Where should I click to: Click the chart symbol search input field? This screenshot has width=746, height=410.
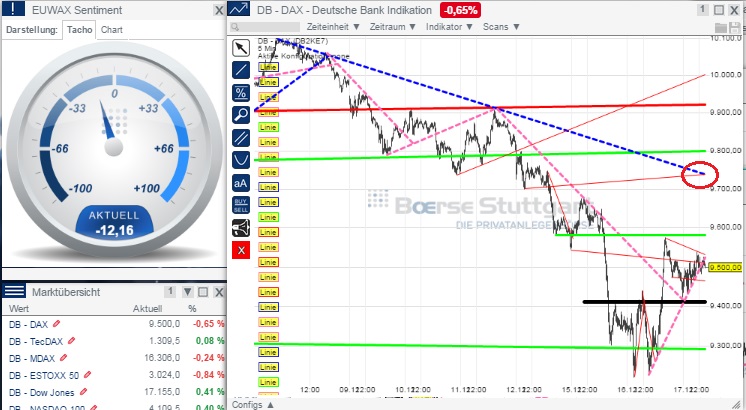point(265,27)
